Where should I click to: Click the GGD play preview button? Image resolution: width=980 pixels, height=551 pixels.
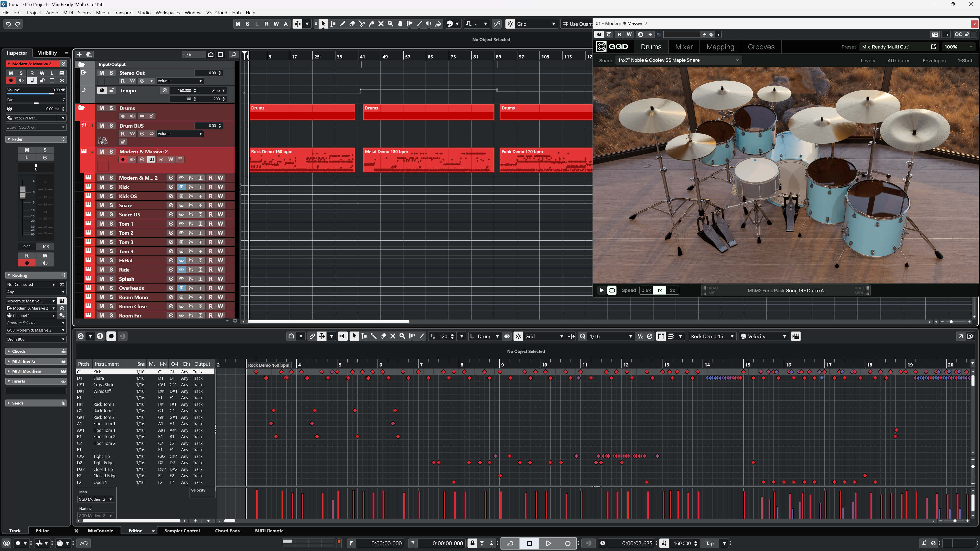click(x=601, y=290)
